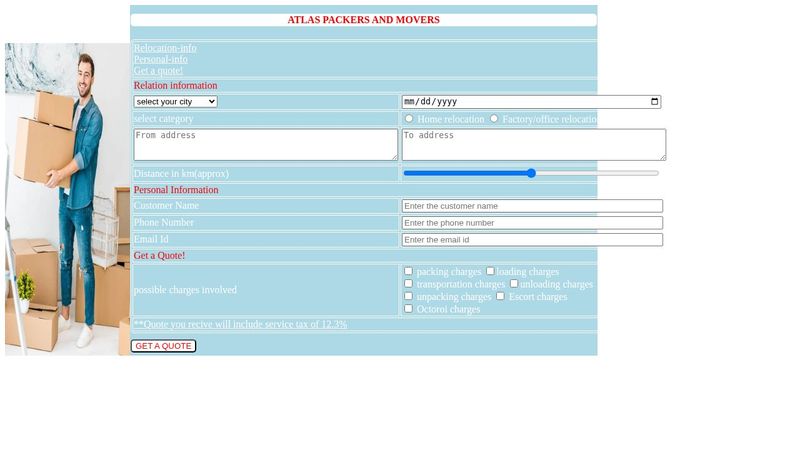This screenshot has height=450, width=800.
Task: Choose Factory/office relocation radio option
Action: tap(494, 119)
